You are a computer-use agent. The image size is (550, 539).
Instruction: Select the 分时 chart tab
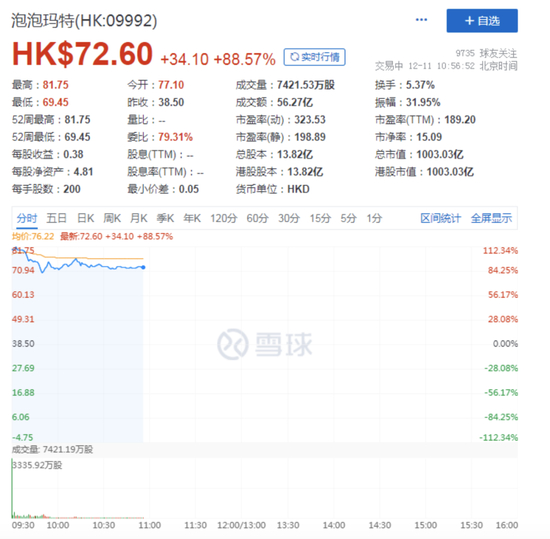coord(27,218)
